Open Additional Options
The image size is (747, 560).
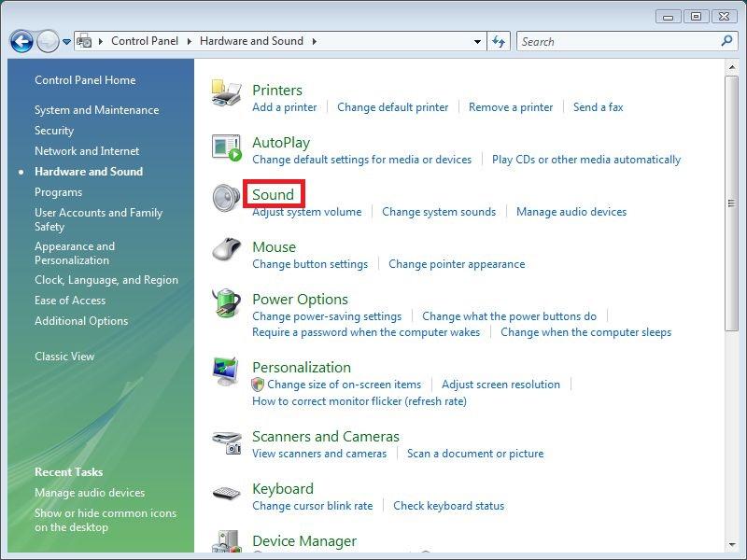[x=81, y=321]
